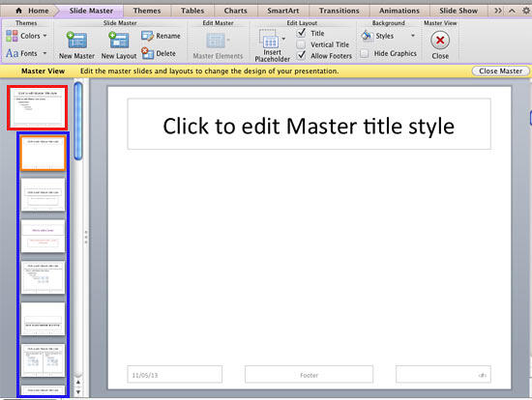Select the two-column comparison layout thumbnail

coord(43,360)
